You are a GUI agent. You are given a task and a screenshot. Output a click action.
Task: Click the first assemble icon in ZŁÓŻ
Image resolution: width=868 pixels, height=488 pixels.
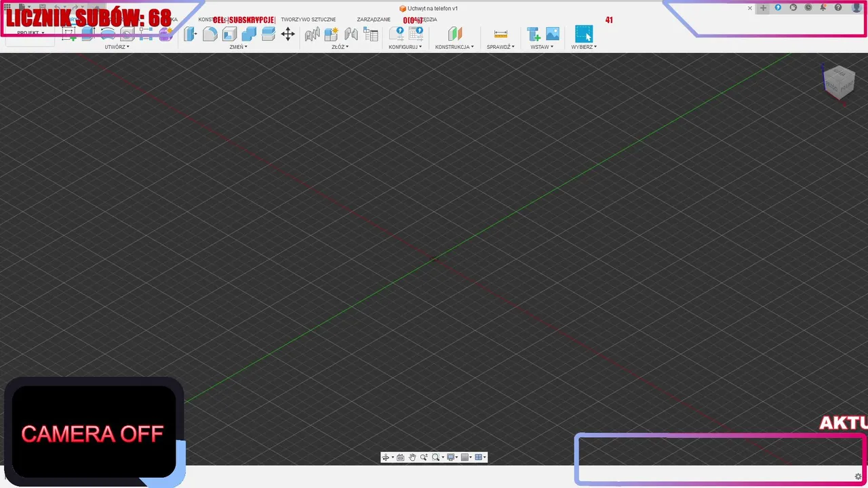click(312, 34)
